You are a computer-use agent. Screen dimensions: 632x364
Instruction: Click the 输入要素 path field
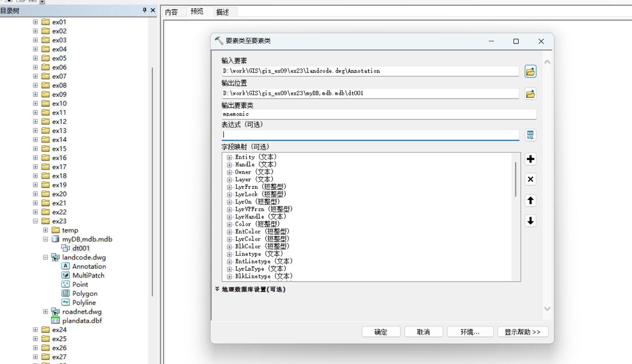point(370,71)
